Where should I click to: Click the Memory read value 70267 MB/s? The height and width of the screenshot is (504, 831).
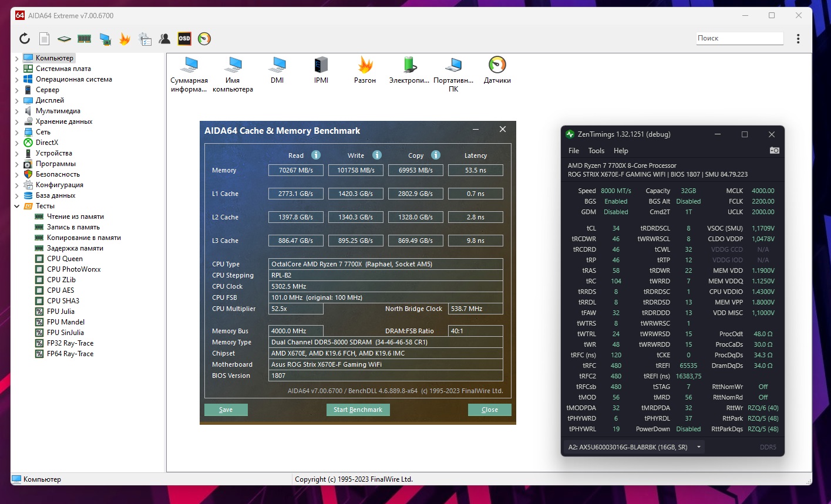point(296,170)
